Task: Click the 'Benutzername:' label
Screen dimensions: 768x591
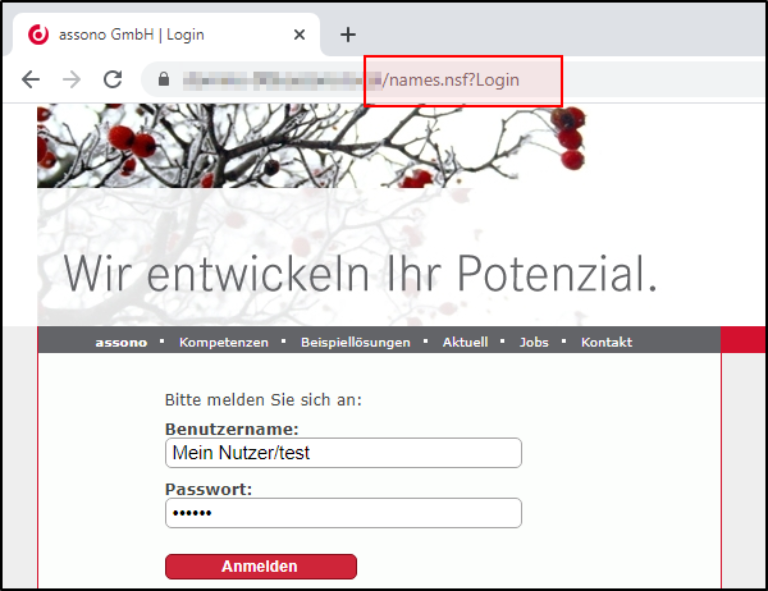Action: [x=232, y=429]
